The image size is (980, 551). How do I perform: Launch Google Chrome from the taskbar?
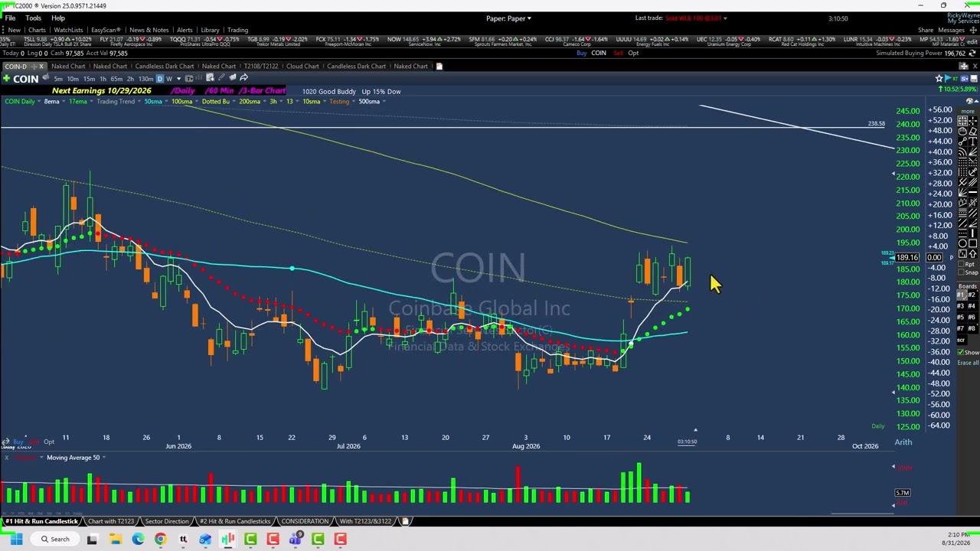click(x=160, y=540)
